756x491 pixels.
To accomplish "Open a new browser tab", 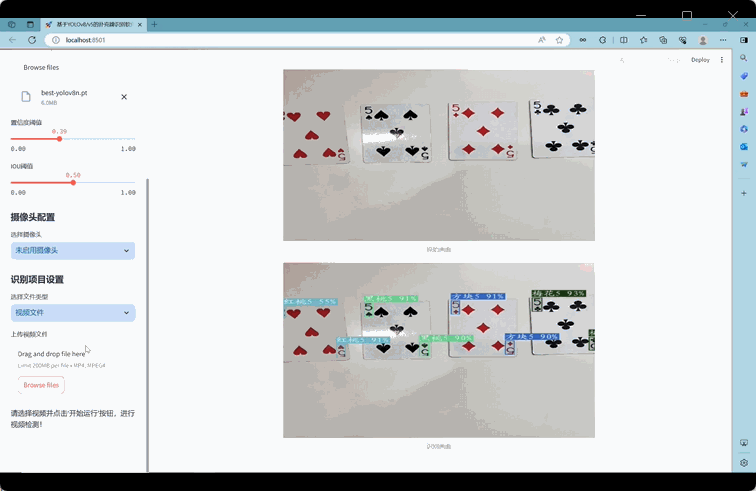I will click(154, 24).
